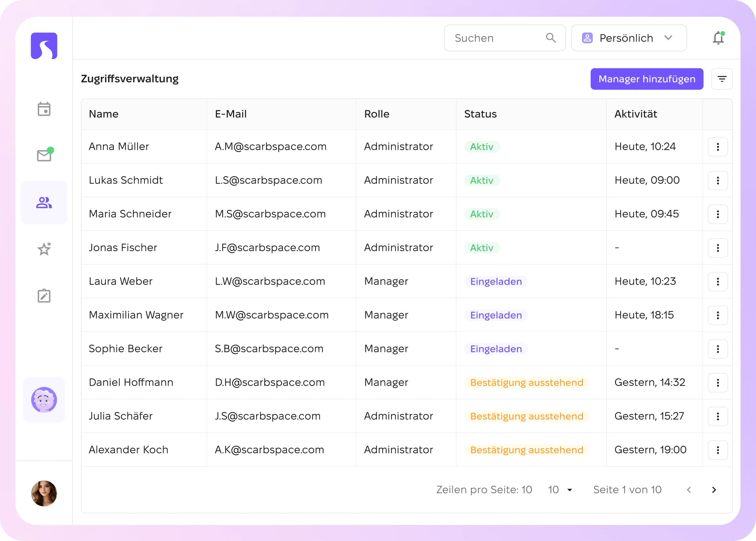
Task: Open row menu for Anna Müller
Action: click(x=718, y=147)
